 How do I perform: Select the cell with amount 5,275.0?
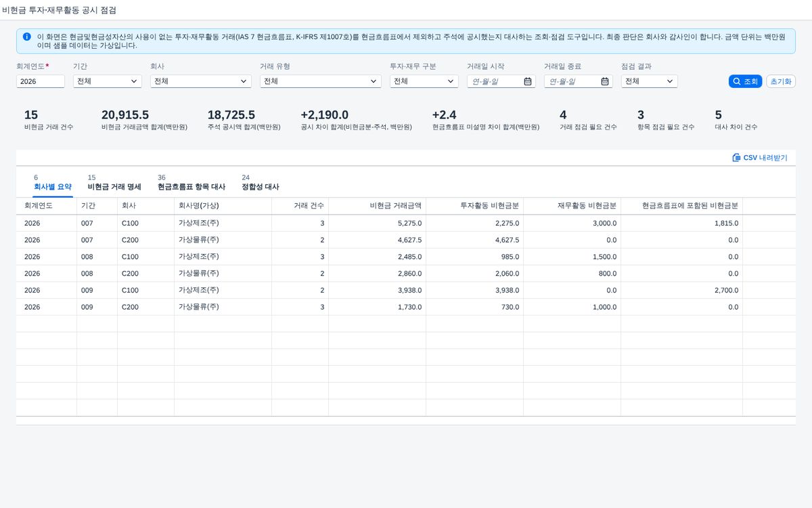point(378,224)
